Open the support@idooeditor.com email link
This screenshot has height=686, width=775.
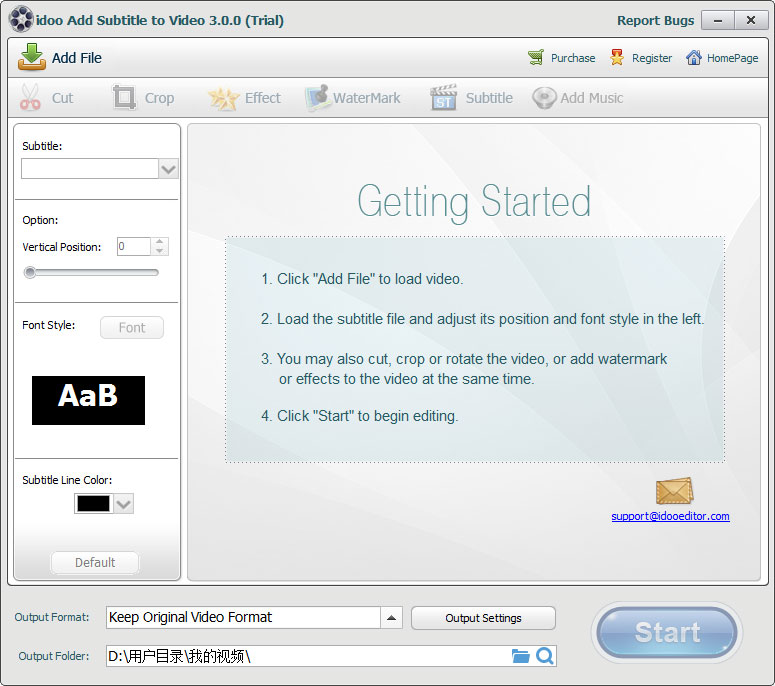pyautogui.click(x=670, y=516)
